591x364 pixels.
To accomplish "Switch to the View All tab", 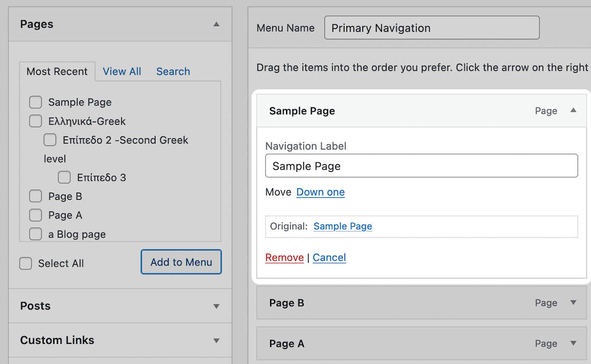I will (122, 71).
